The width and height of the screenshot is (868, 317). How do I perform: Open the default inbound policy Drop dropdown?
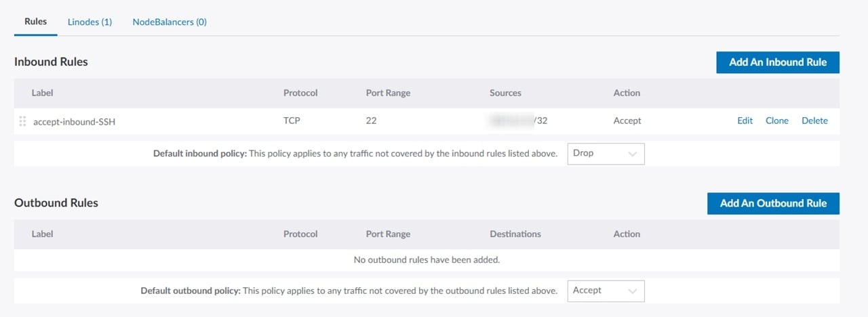[606, 154]
